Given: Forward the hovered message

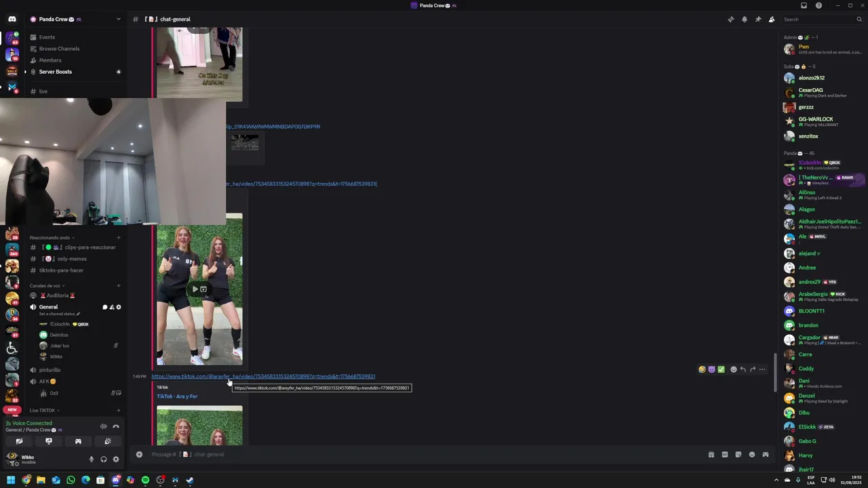Looking at the screenshot, I should (x=752, y=369).
